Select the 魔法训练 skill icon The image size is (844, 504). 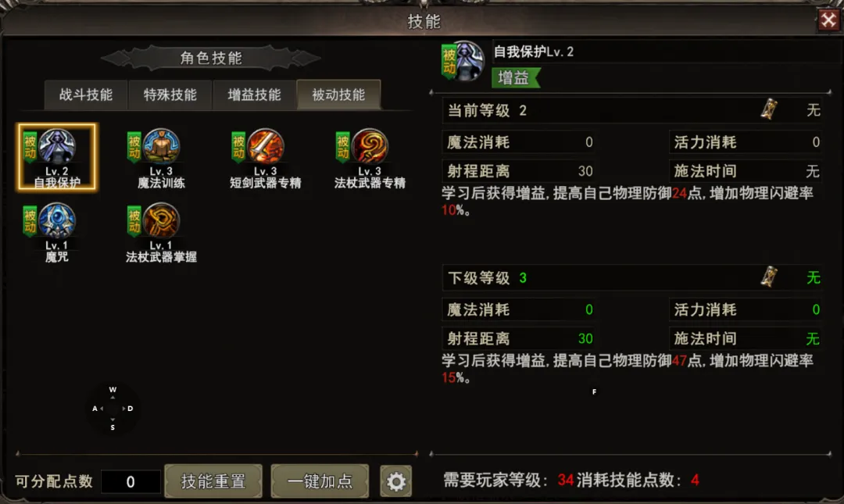(161, 146)
